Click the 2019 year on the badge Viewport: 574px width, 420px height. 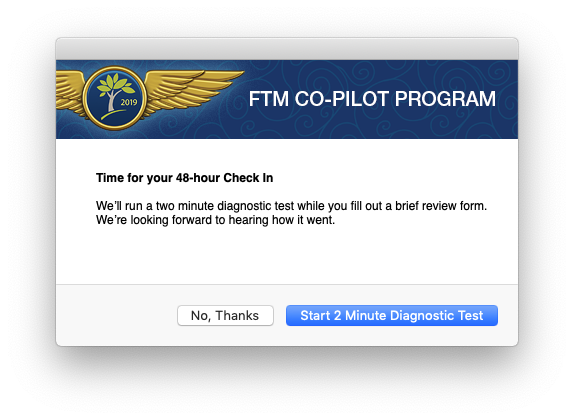[129, 102]
